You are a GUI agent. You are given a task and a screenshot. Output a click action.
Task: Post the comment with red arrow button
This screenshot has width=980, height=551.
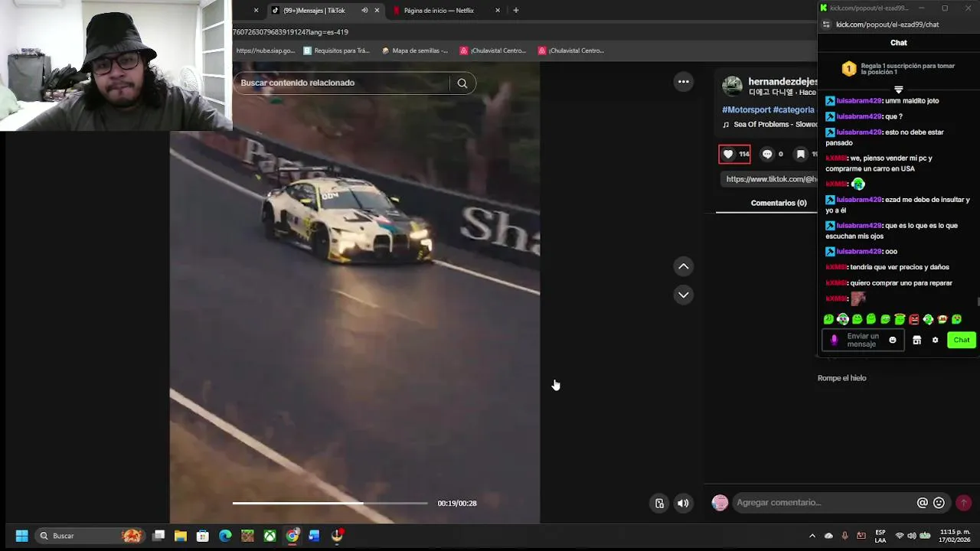[964, 503]
